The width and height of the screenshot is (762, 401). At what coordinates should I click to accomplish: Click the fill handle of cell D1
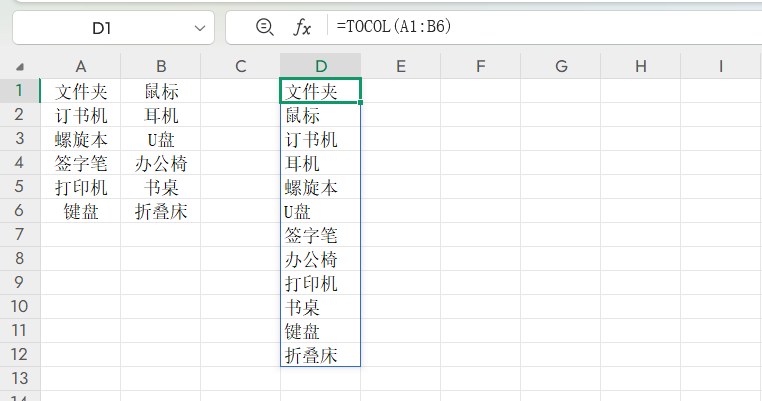point(360,102)
